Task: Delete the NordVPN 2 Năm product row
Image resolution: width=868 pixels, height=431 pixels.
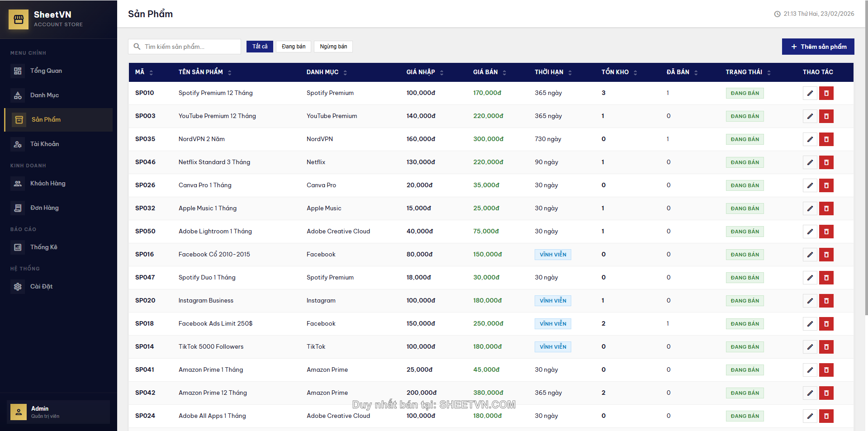Action: 826,139
